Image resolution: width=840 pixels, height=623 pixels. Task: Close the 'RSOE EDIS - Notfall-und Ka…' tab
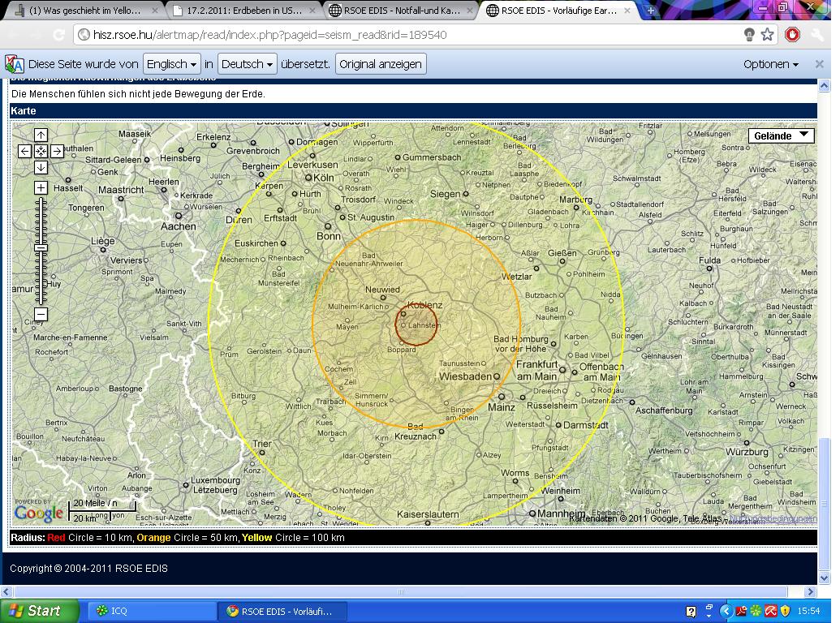point(470,11)
